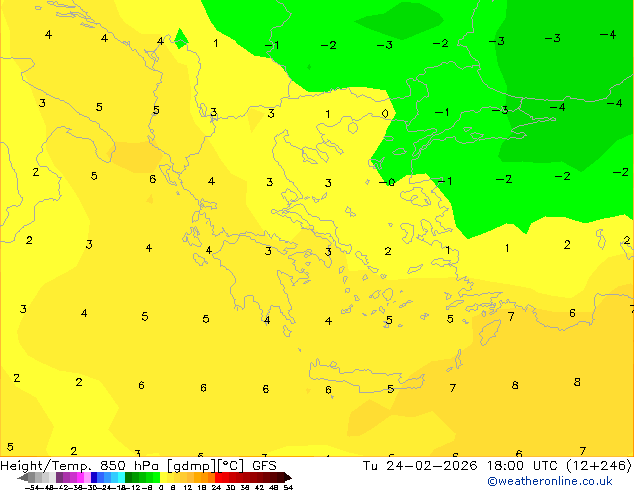The width and height of the screenshot is (634, 490).
Task: Click the grey left arrow end of legend
Action: 23,477
